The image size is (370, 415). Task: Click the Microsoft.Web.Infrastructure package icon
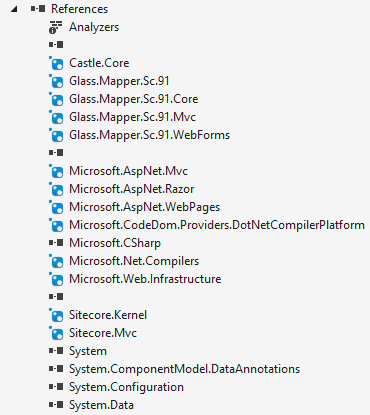pyautogui.click(x=56, y=279)
